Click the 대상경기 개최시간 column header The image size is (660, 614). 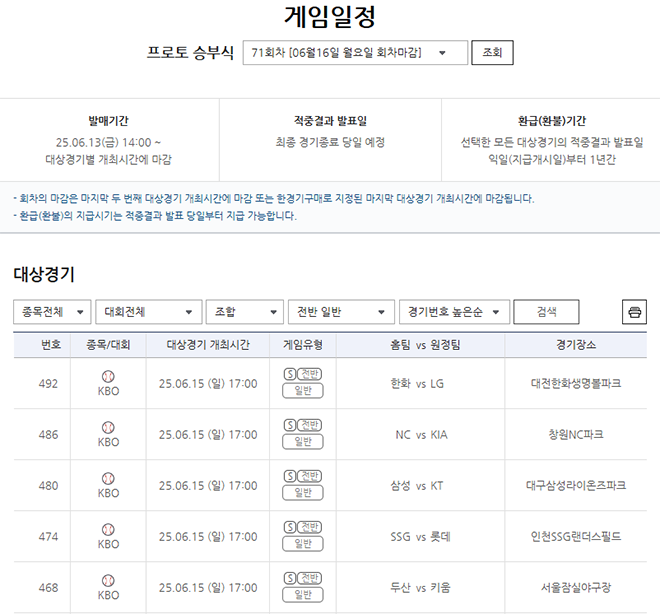point(208,345)
